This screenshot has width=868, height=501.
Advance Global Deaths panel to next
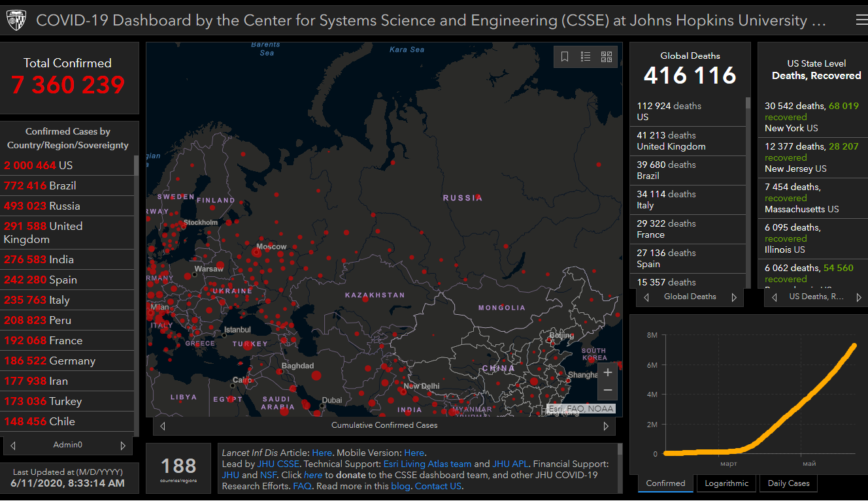(734, 297)
